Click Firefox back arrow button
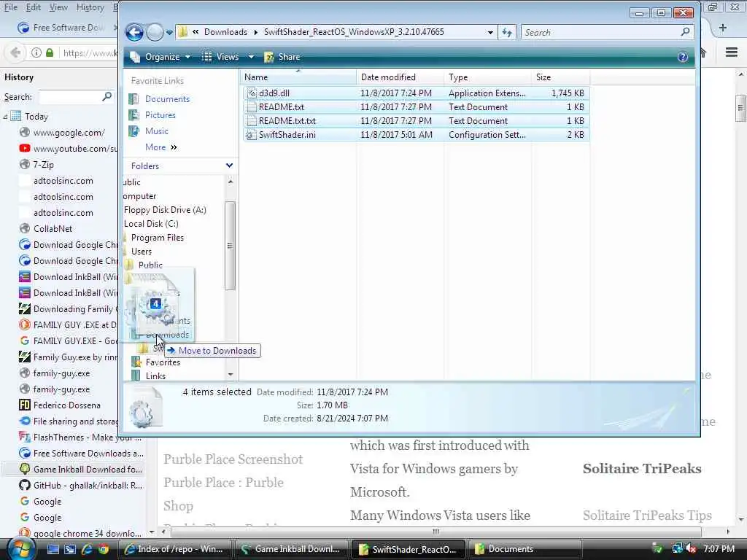 tap(15, 52)
